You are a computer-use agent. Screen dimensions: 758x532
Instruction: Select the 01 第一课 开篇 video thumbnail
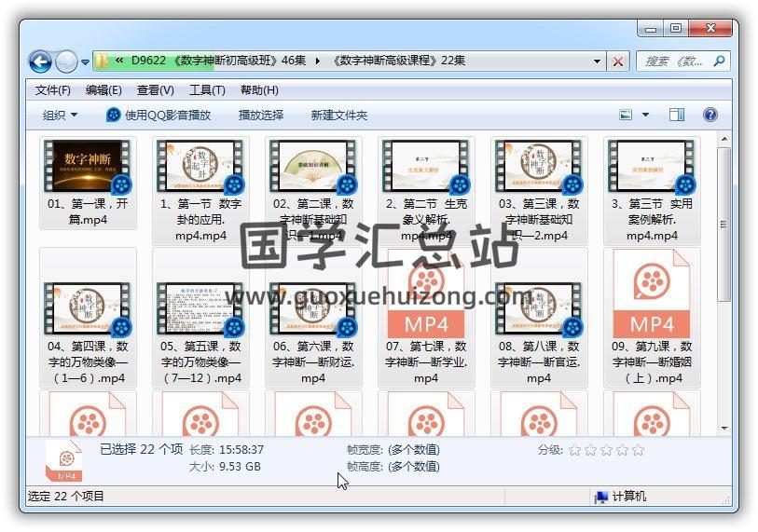pyautogui.click(x=88, y=168)
